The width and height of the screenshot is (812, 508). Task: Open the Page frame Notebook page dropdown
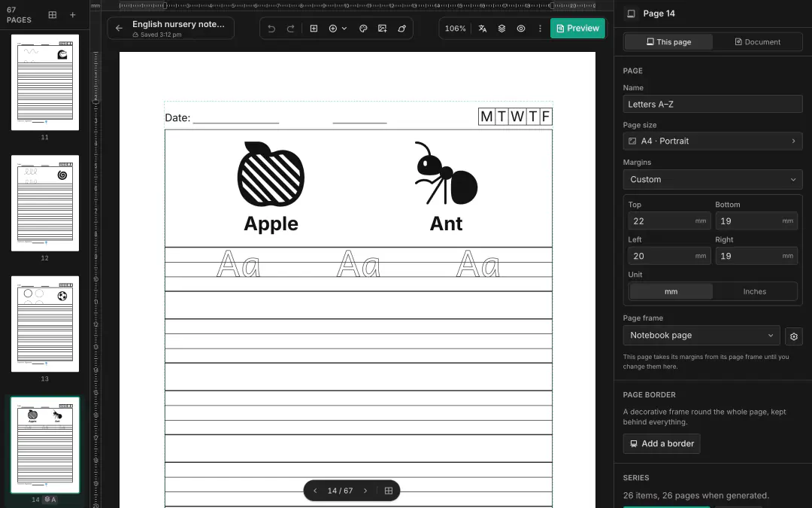(701, 336)
